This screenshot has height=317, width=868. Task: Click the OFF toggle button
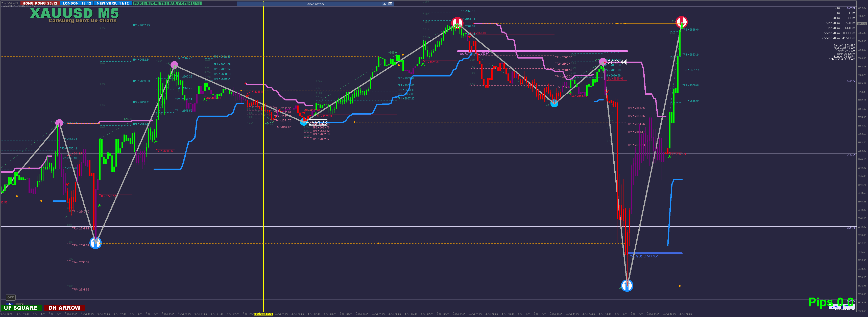pyautogui.click(x=10, y=298)
